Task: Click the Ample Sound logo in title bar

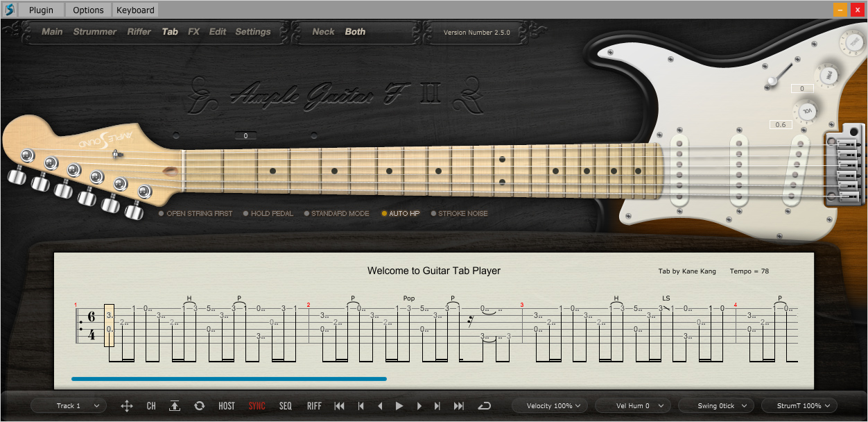Action: pos(10,10)
